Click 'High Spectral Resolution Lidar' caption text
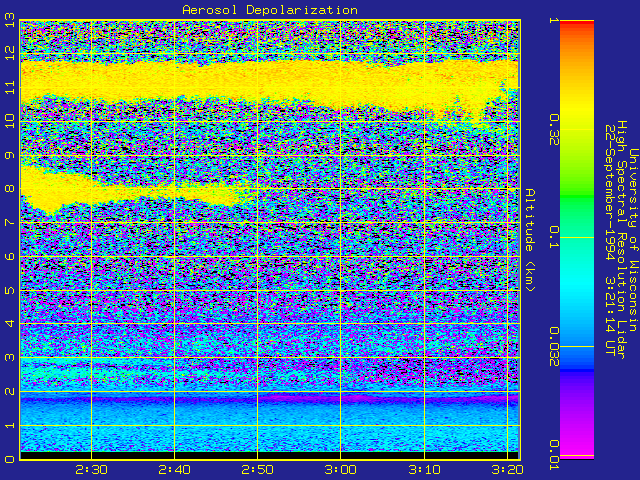Image resolution: width=640 pixels, height=480 pixels. [621, 240]
